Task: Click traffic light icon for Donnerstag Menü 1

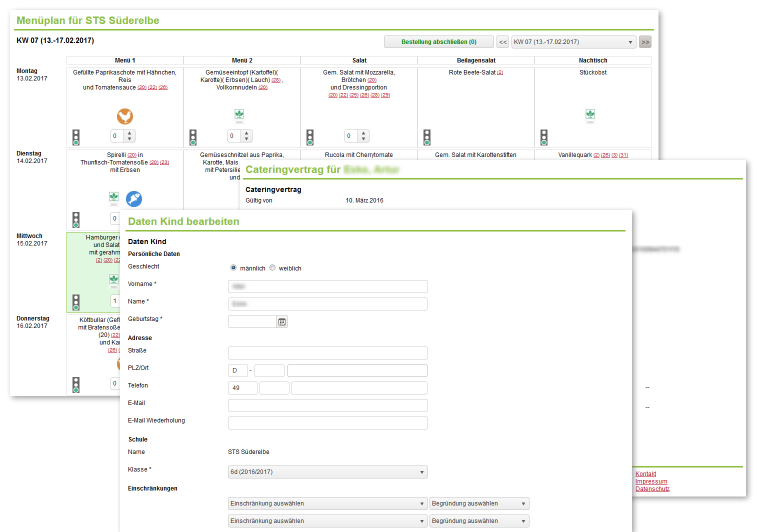Action: 76,384
